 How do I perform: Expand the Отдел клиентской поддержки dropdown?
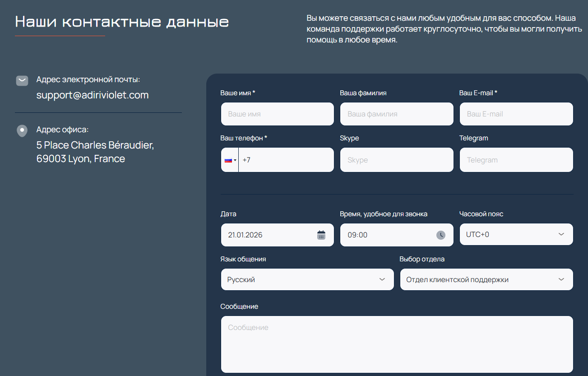click(561, 279)
